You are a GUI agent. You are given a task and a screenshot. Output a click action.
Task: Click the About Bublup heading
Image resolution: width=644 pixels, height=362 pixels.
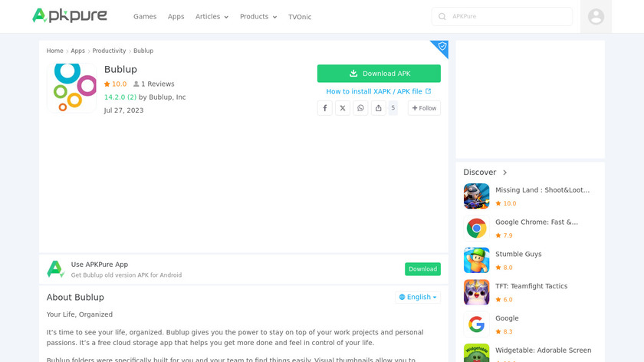[75, 297]
